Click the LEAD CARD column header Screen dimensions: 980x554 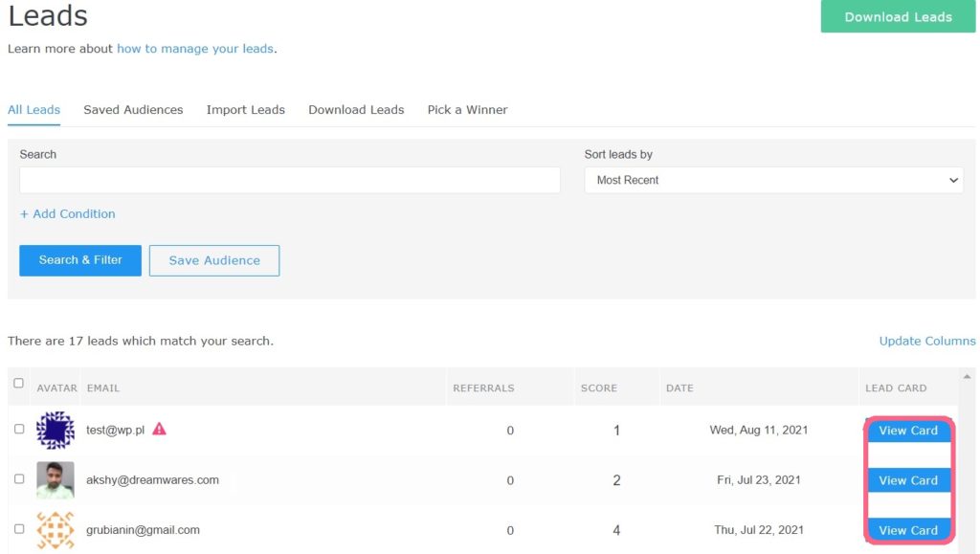click(896, 388)
